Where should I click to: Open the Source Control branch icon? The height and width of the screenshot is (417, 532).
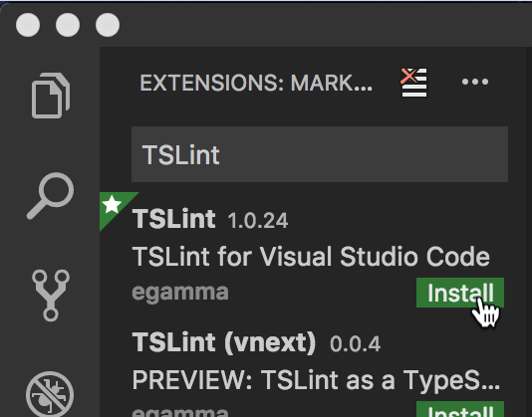pos(51,296)
